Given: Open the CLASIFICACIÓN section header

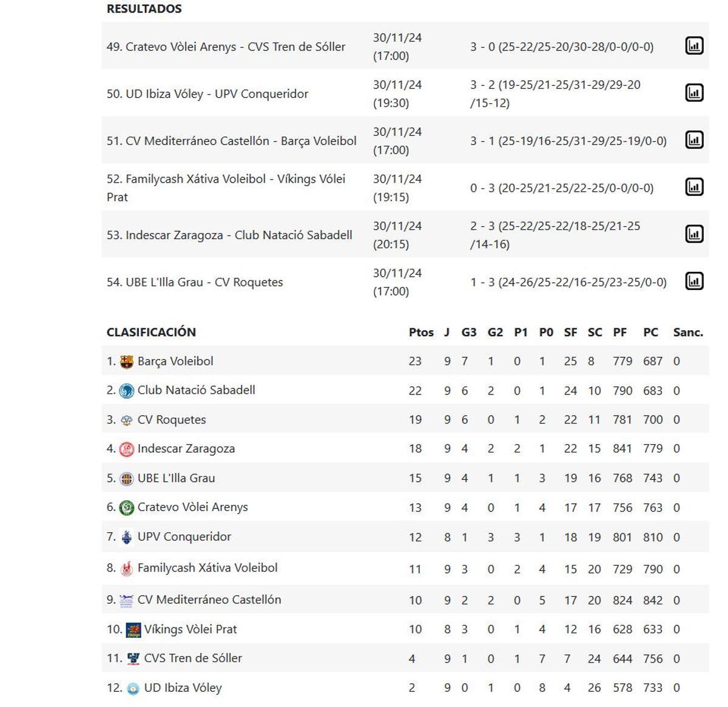Looking at the screenshot, I should [151, 332].
